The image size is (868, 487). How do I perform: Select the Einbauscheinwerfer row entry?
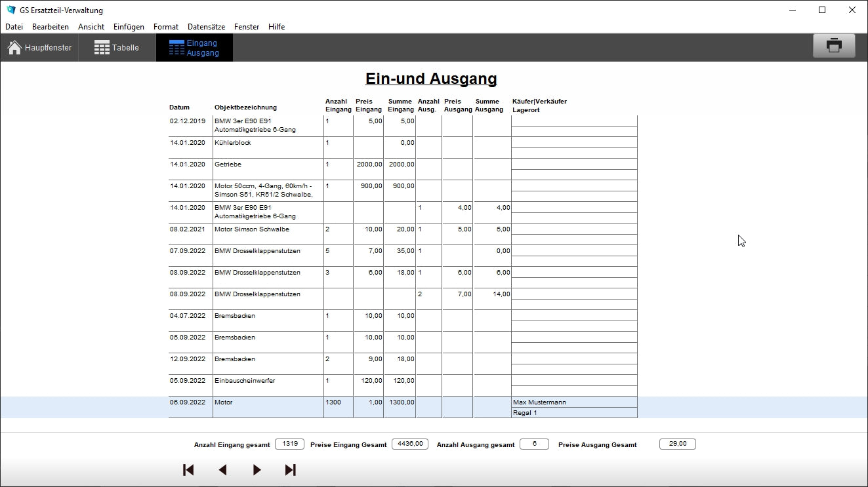point(268,381)
